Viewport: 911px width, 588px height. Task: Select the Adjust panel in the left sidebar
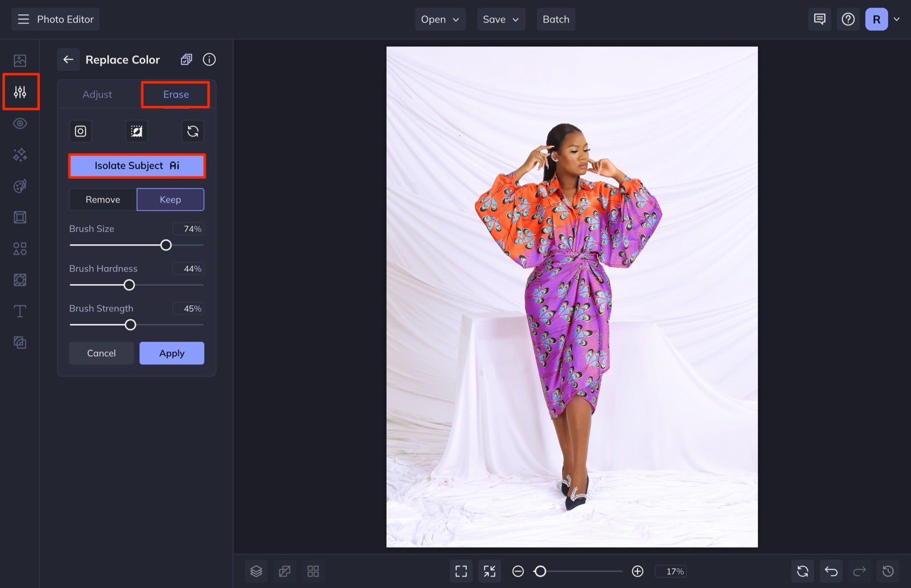point(20,91)
